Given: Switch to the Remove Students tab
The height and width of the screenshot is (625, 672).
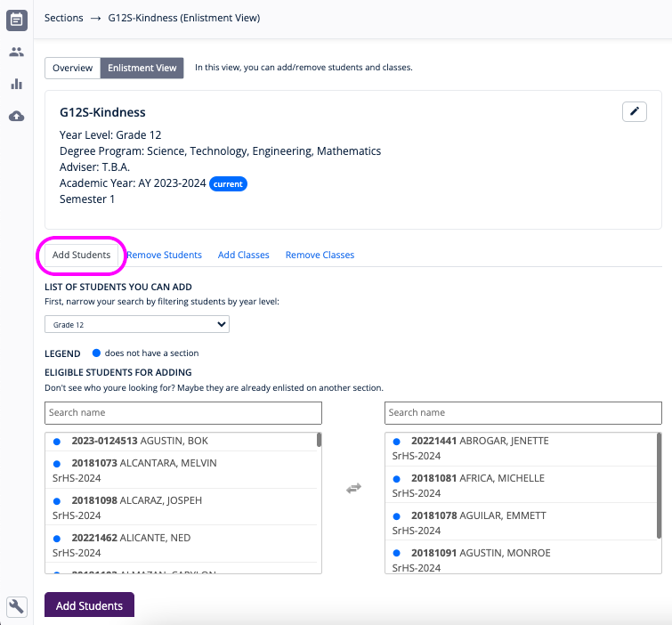Looking at the screenshot, I should tap(164, 255).
